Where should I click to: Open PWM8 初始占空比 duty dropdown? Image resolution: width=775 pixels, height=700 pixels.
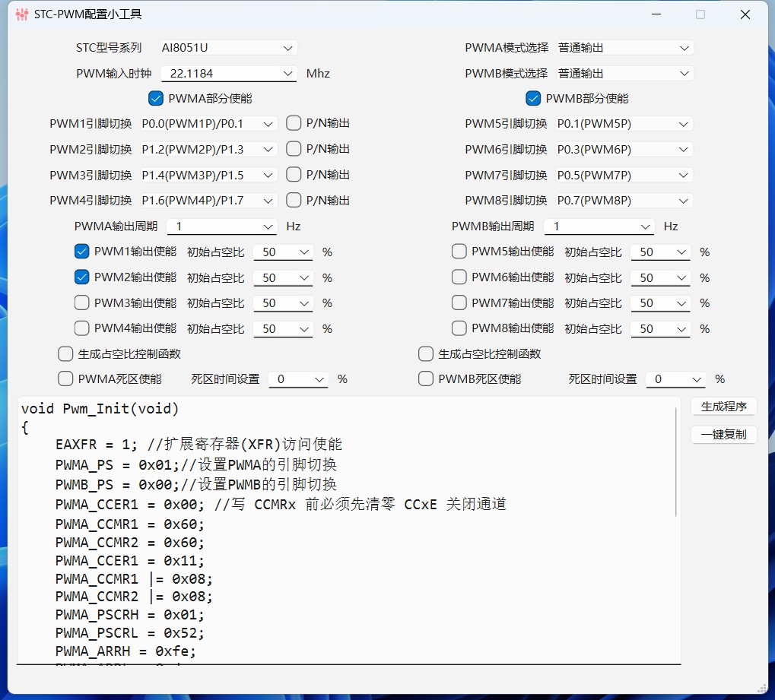click(660, 328)
